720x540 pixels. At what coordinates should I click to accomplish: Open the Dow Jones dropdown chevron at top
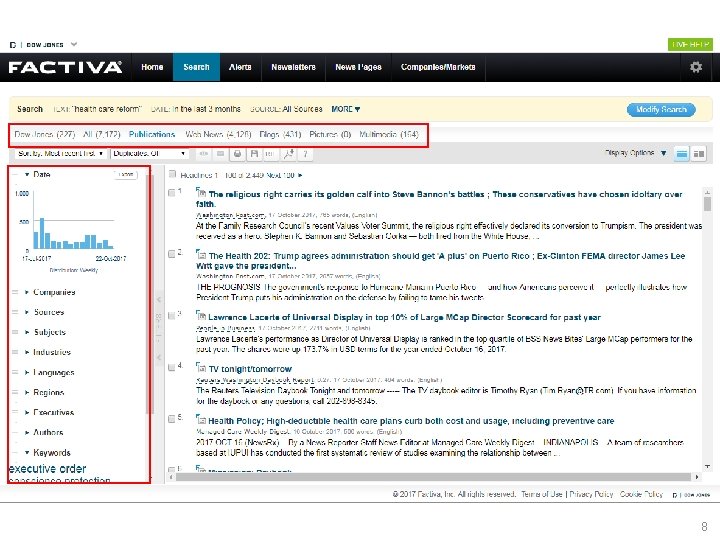(74, 45)
